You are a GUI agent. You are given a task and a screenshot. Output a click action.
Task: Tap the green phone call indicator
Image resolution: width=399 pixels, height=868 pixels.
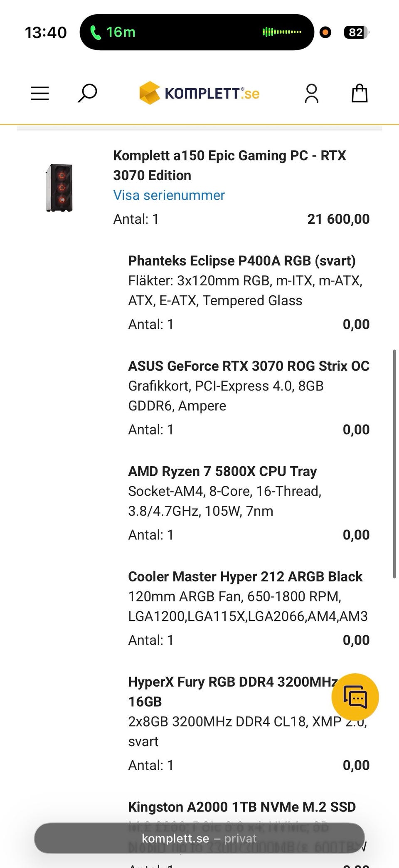(x=113, y=32)
